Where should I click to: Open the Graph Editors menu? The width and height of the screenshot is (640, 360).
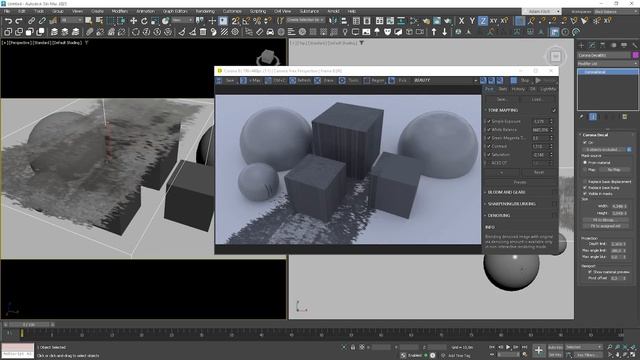[175, 11]
